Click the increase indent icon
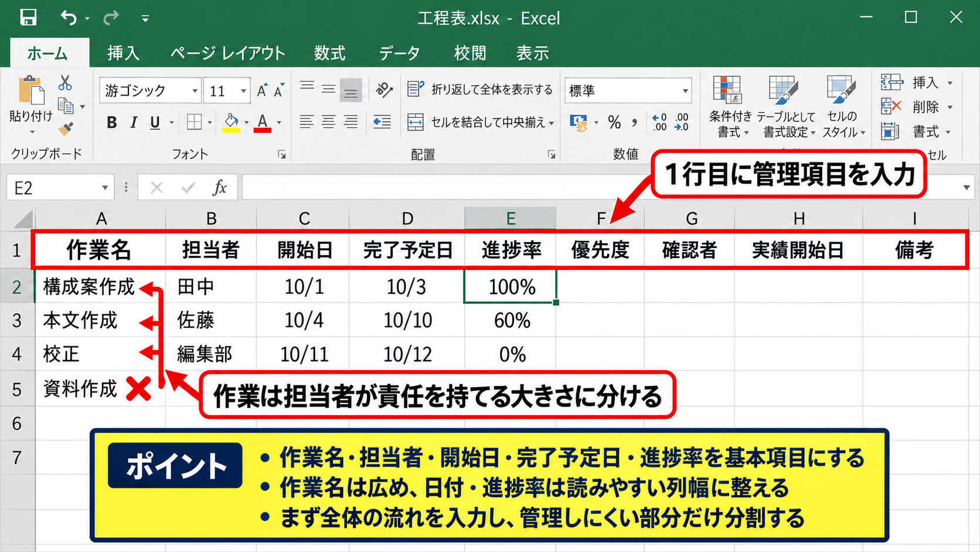This screenshot has height=552, width=980. [382, 122]
